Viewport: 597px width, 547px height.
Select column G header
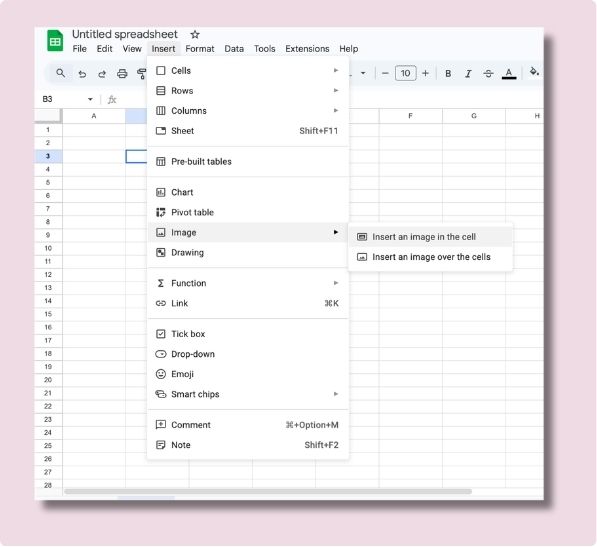click(474, 116)
